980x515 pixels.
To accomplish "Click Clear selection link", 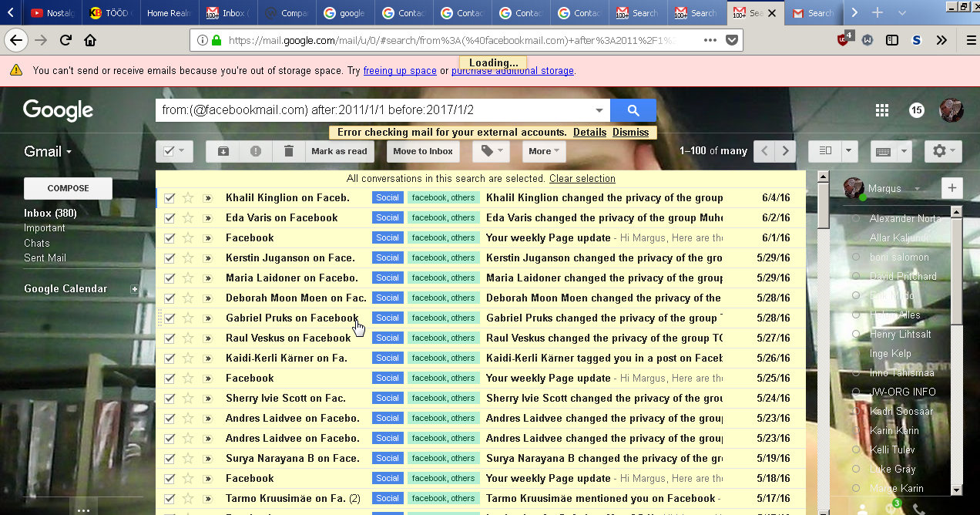I will pos(582,179).
